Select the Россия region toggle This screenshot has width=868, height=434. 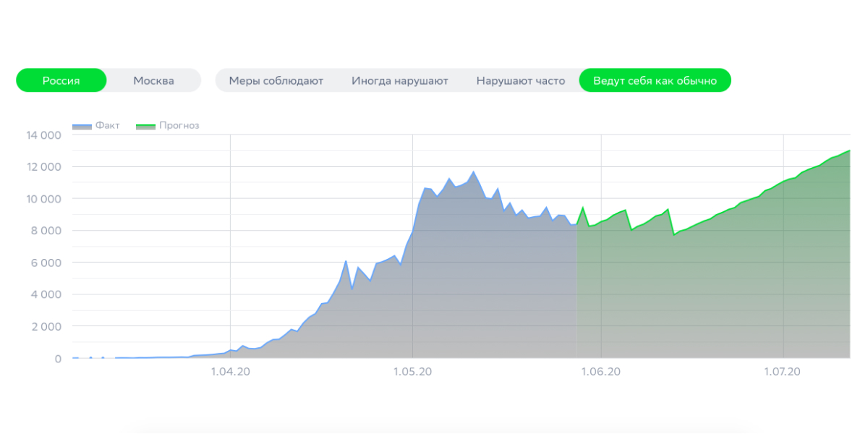pyautogui.click(x=61, y=80)
